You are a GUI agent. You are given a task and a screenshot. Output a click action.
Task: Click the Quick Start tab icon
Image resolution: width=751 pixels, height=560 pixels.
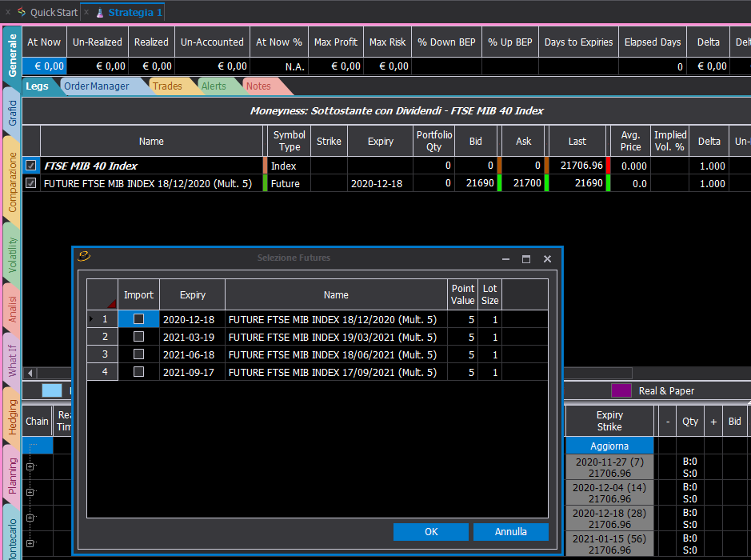22,12
